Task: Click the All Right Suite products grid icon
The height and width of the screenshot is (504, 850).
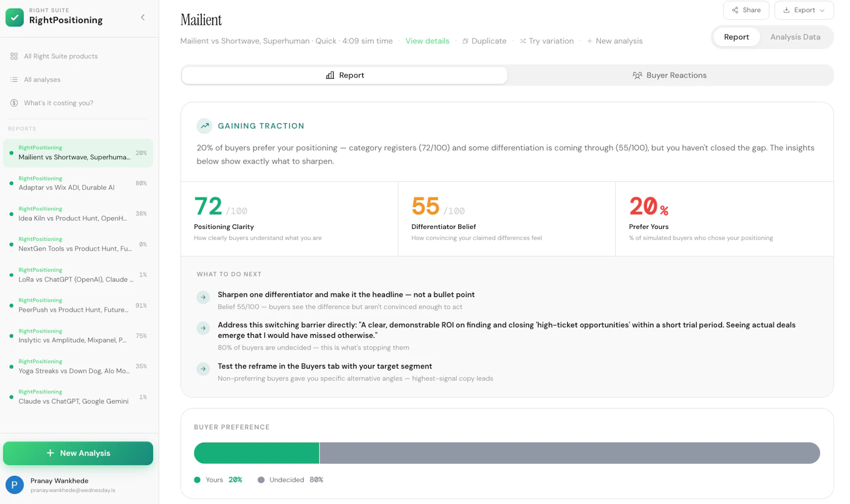Action: point(14,56)
